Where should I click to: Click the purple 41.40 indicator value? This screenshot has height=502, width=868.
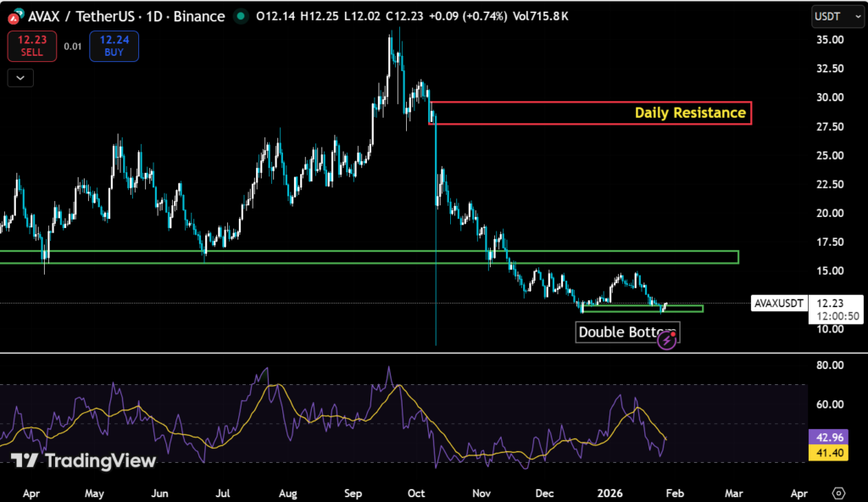(828, 454)
